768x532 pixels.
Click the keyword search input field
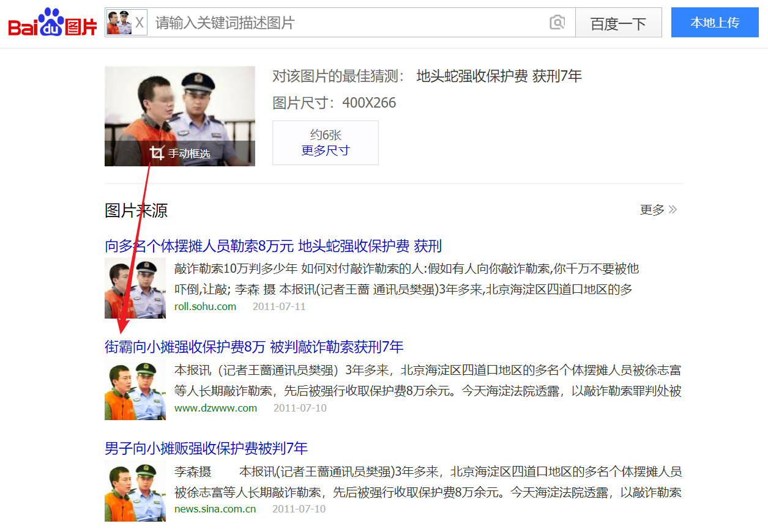click(x=306, y=22)
